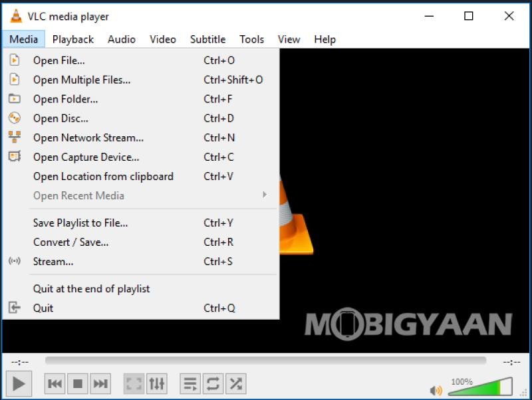Click the Play button
Image resolution: width=532 pixels, height=400 pixels.
point(19,384)
